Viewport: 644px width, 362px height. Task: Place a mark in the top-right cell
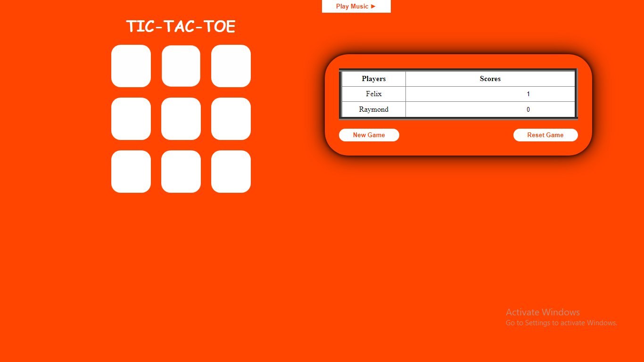coord(231,66)
